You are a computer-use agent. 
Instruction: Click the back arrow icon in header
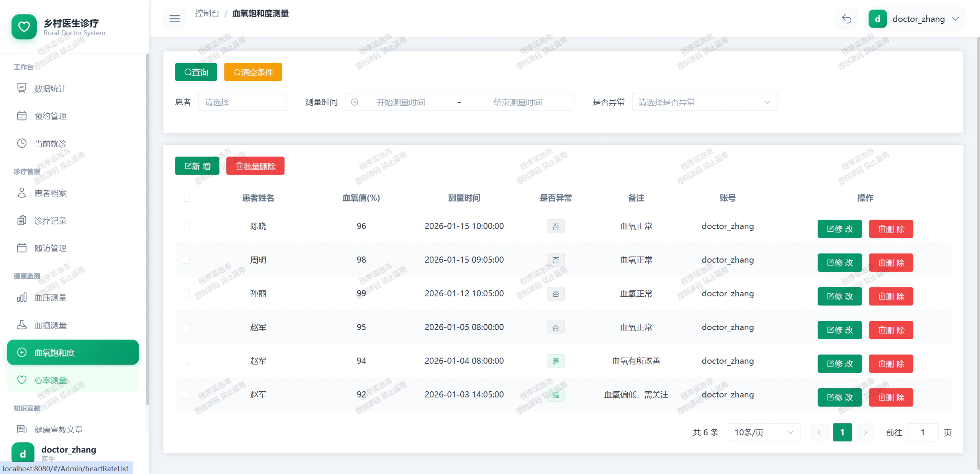pos(846,19)
